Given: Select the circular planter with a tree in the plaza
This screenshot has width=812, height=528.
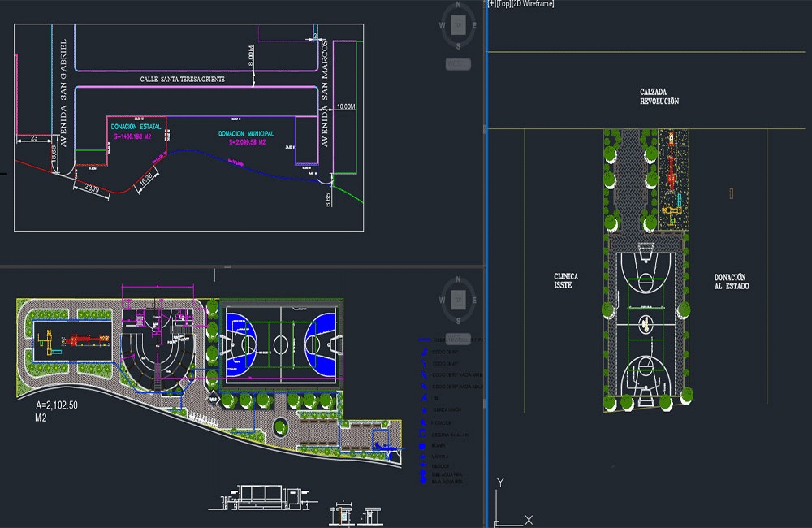Looking at the screenshot, I should click(x=280, y=427).
